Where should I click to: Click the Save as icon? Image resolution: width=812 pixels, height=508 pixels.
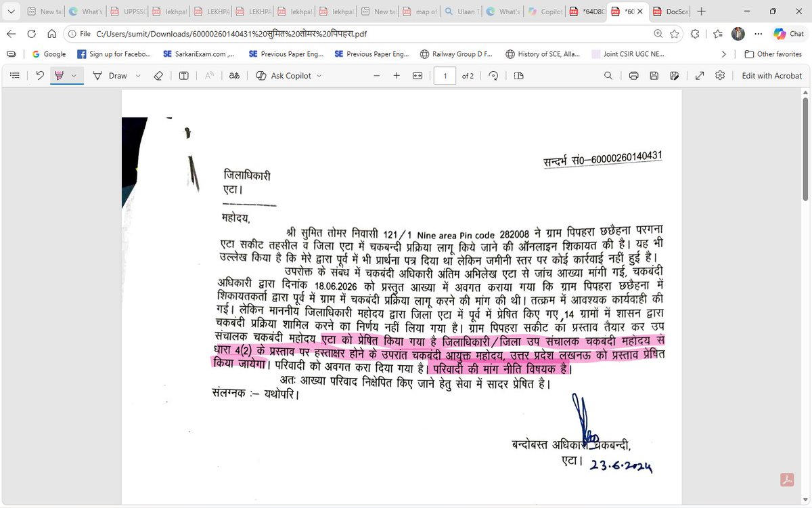[675, 76]
